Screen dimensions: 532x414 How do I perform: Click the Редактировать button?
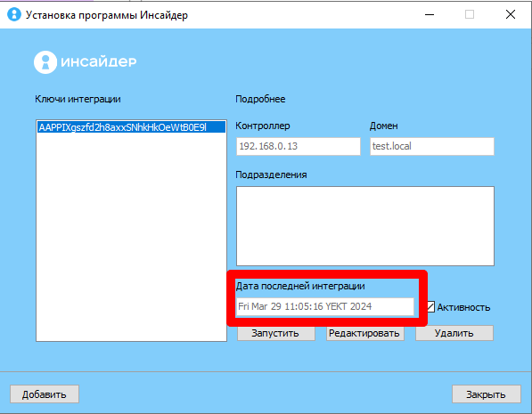365,333
